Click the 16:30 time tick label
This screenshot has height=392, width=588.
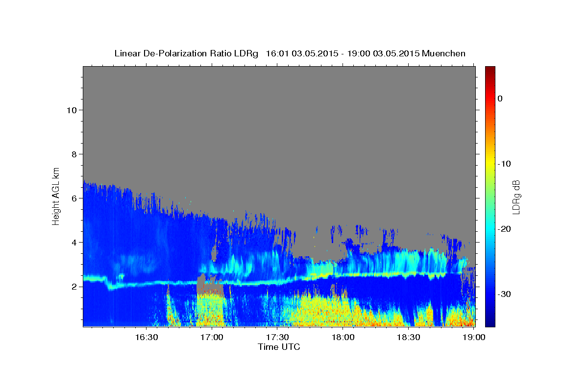click(x=146, y=337)
